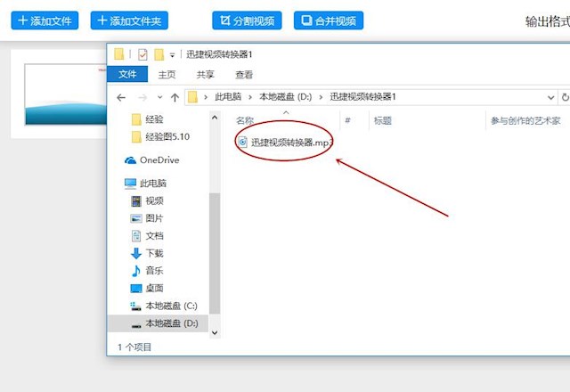Image resolution: width=570 pixels, height=392 pixels.
Task: Expand chevron after 此电脑 in address bar
Action: 250,97
